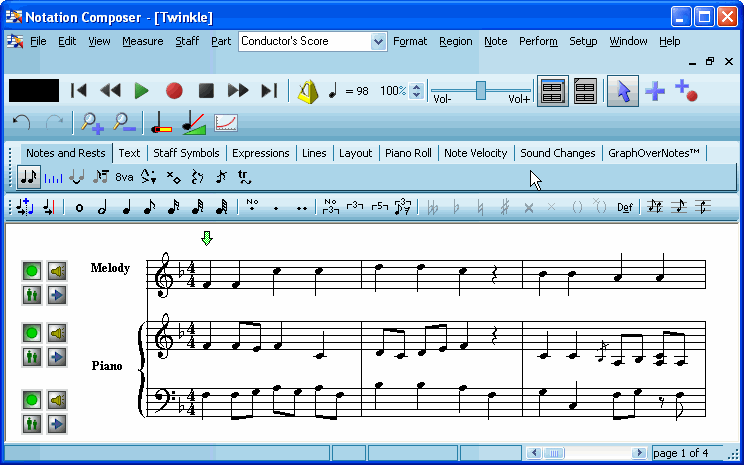
Task: Click the rewind to beginning button
Action: 79,91
